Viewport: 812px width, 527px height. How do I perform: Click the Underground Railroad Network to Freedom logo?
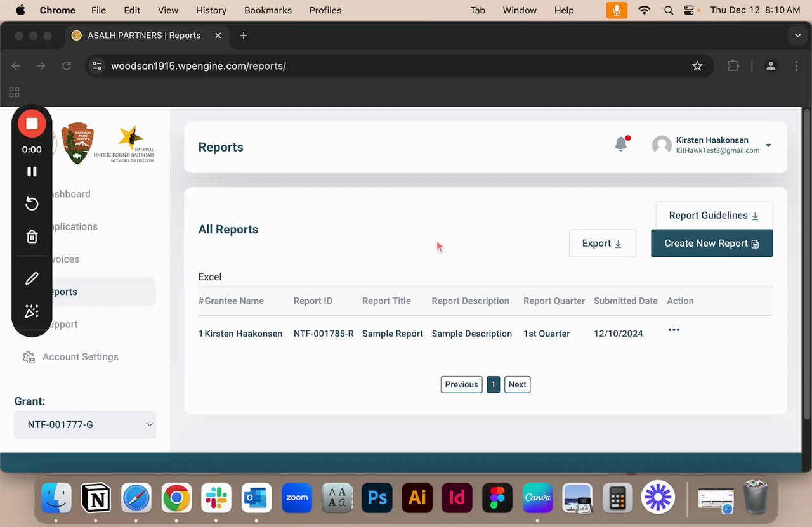(124, 145)
